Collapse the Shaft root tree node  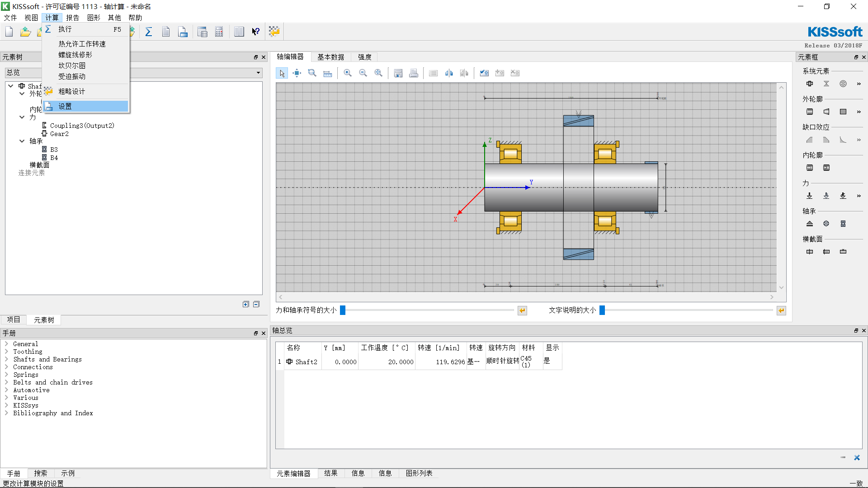pyautogui.click(x=10, y=86)
